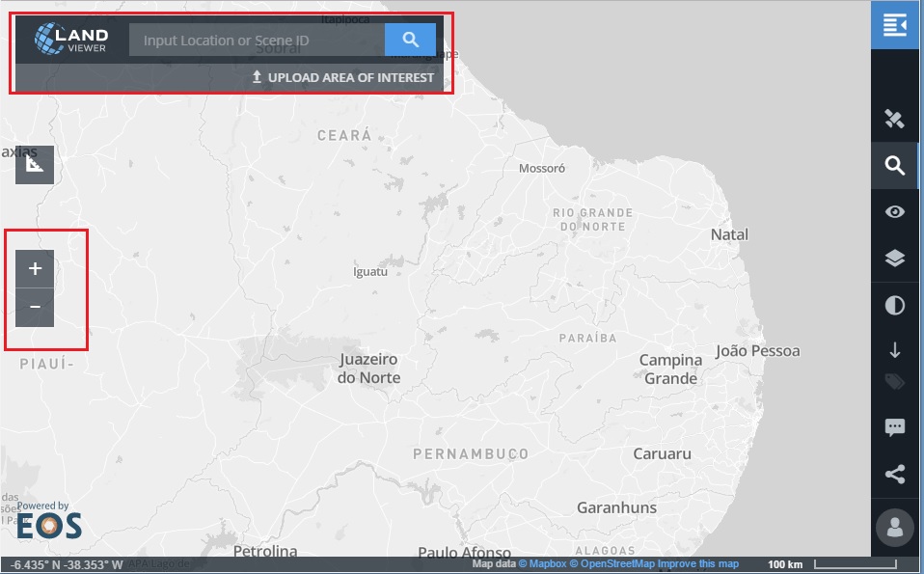Open the user account profile icon
This screenshot has height=574, width=924.
(x=894, y=528)
